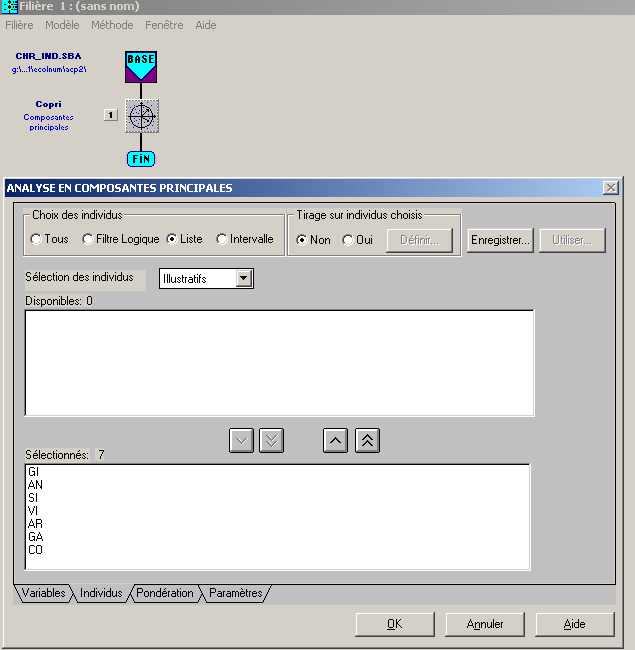This screenshot has height=650, width=635.
Task: Select the Liste radio option
Action: (184, 239)
